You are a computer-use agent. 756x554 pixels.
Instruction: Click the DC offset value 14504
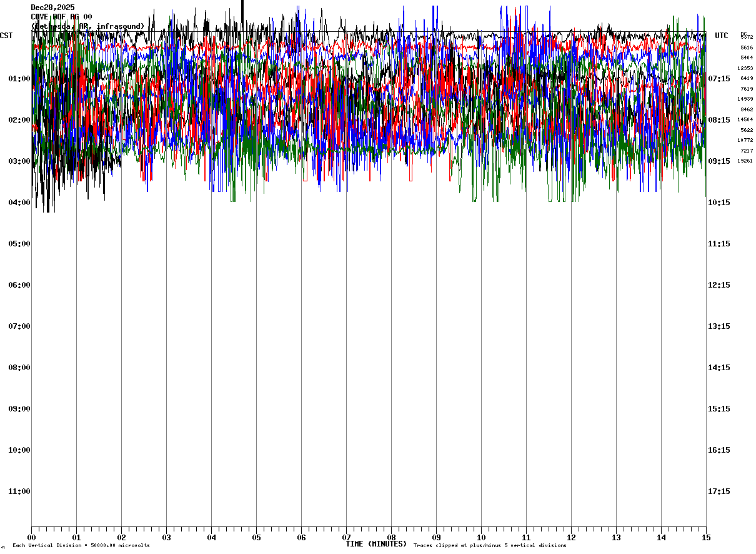[745, 120]
